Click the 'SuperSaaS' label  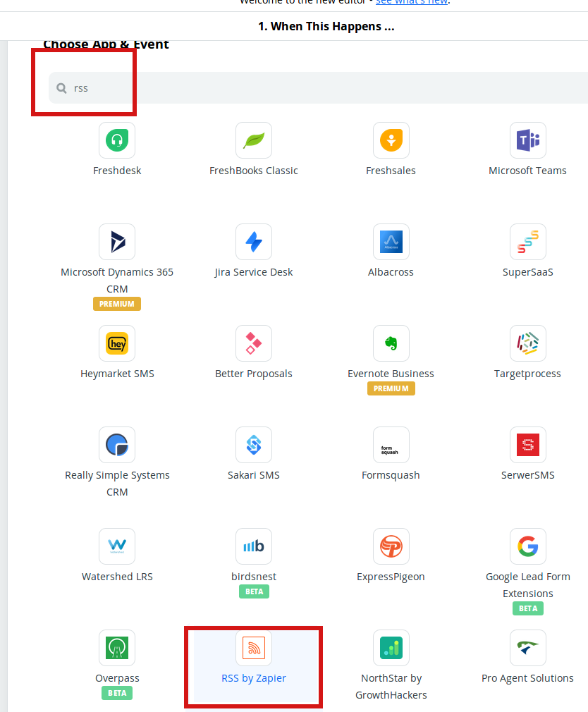coord(527,272)
